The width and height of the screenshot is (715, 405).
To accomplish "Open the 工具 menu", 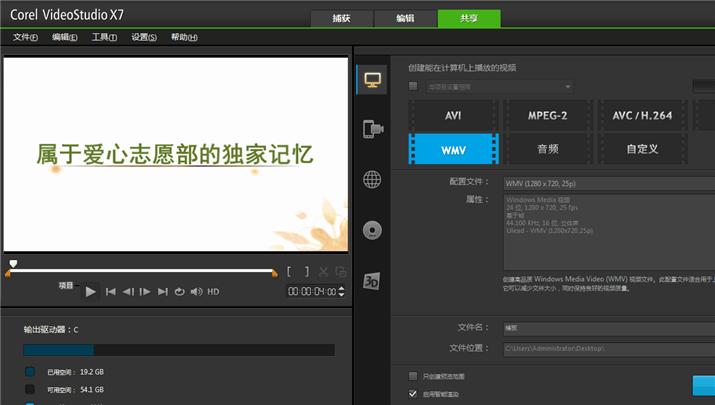I will point(104,37).
